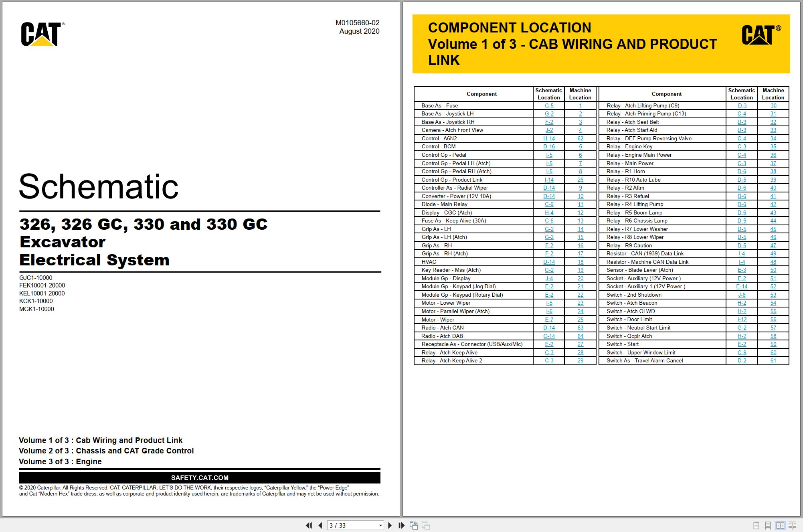
Task: Open schematic link C-14 for Radio - Atch DAB
Action: 549,336
